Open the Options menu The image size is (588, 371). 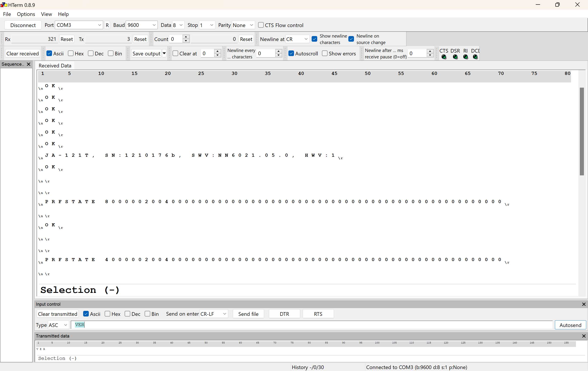[26, 14]
